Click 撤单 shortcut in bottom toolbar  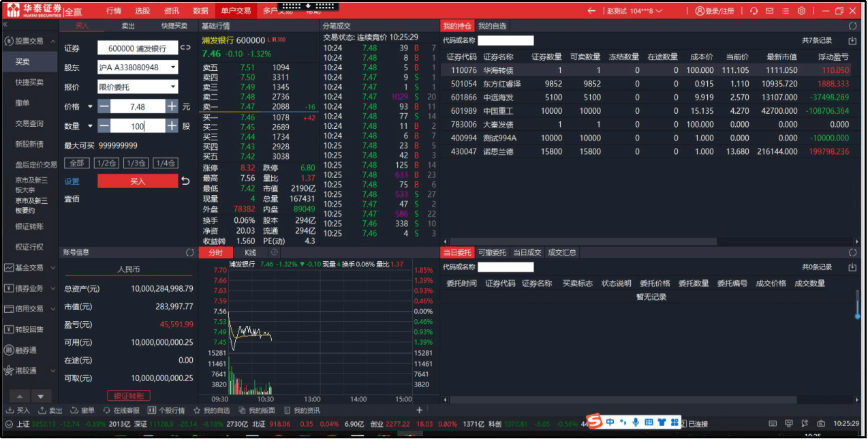(82, 410)
